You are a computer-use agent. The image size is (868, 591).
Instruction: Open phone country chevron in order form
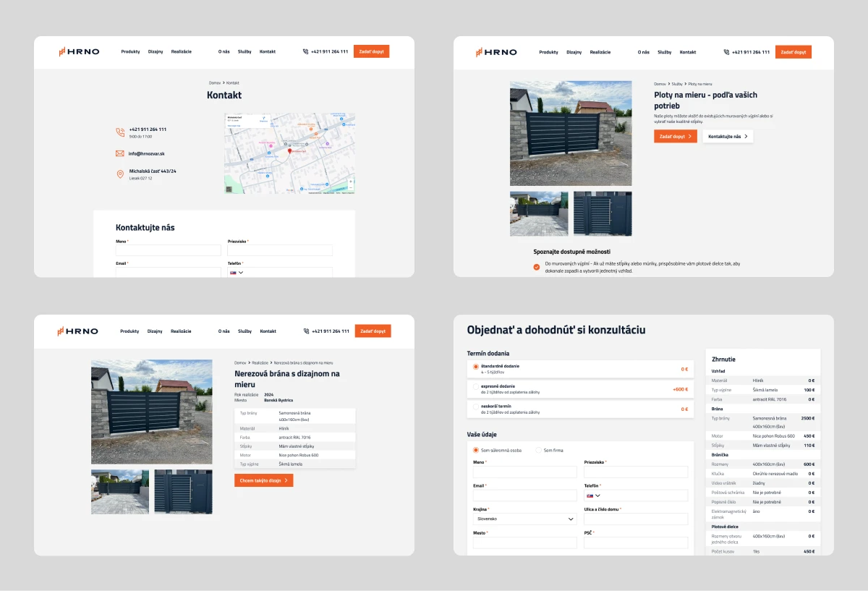[598, 496]
